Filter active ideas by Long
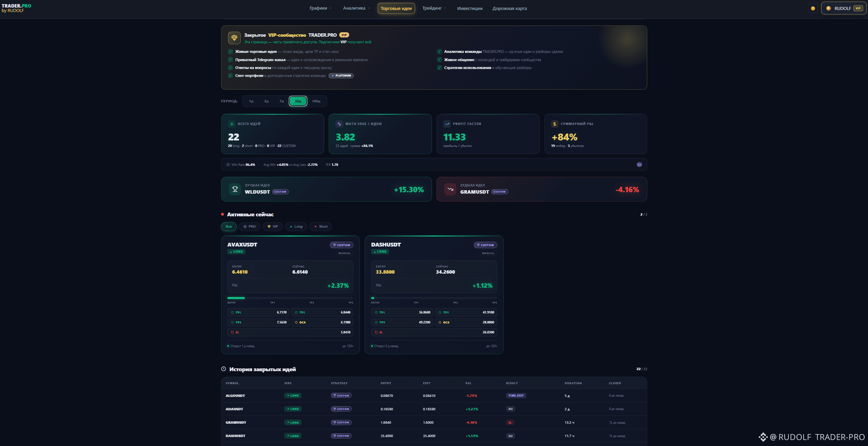 point(296,227)
